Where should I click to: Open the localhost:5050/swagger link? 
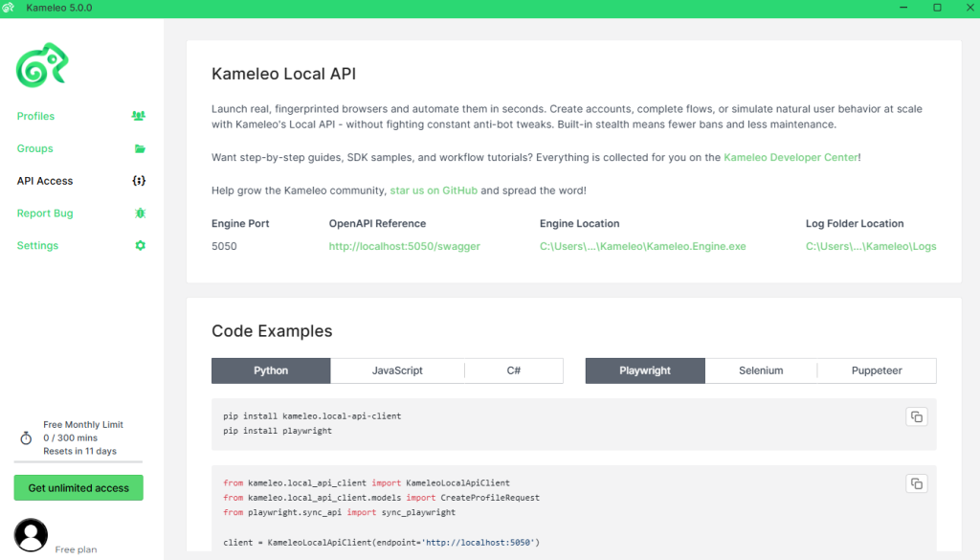coord(405,246)
